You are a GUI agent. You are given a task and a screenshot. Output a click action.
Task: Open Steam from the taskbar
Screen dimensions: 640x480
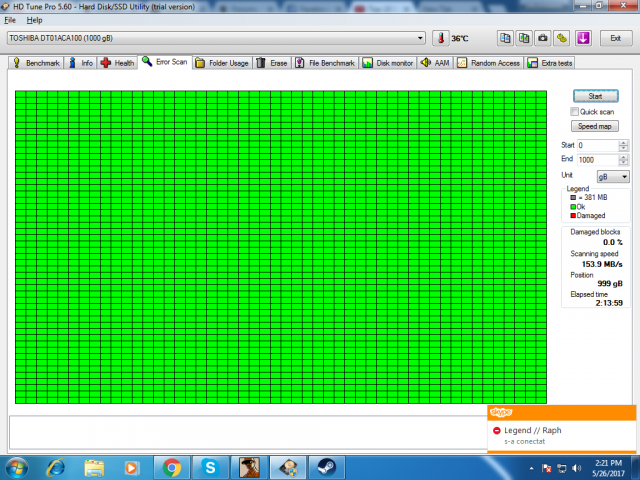click(x=326, y=466)
